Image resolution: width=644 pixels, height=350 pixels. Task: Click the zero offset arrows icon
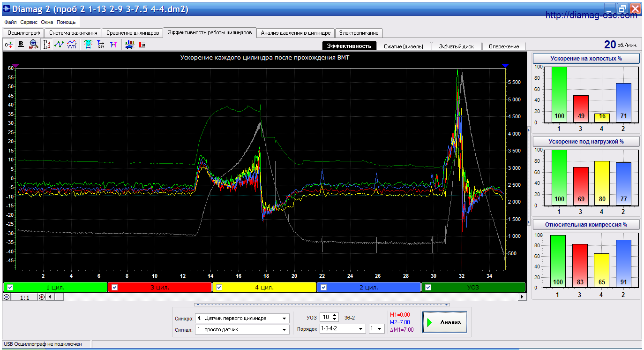[8, 45]
